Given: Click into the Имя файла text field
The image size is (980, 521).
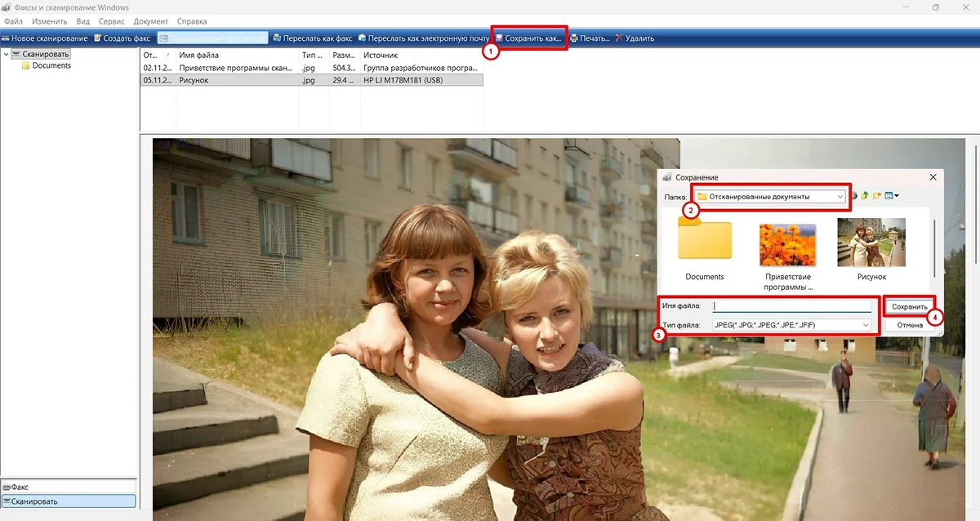Looking at the screenshot, I should pyautogui.click(x=791, y=306).
